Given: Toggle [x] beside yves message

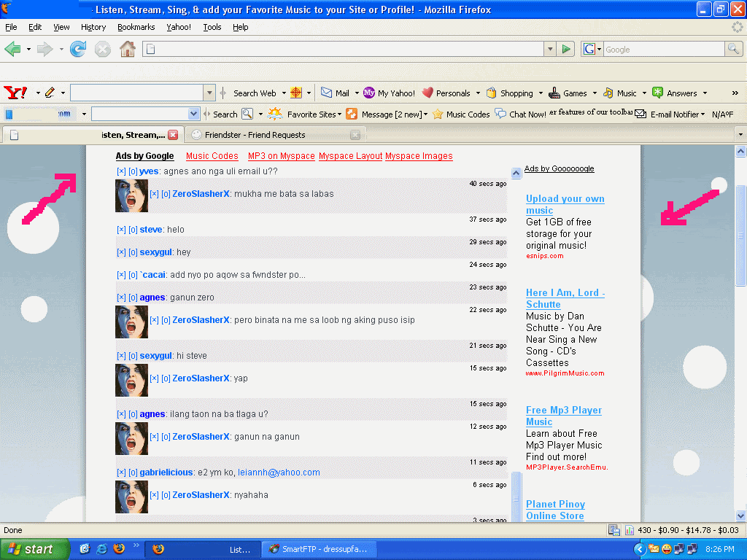Looking at the screenshot, I should tap(121, 171).
